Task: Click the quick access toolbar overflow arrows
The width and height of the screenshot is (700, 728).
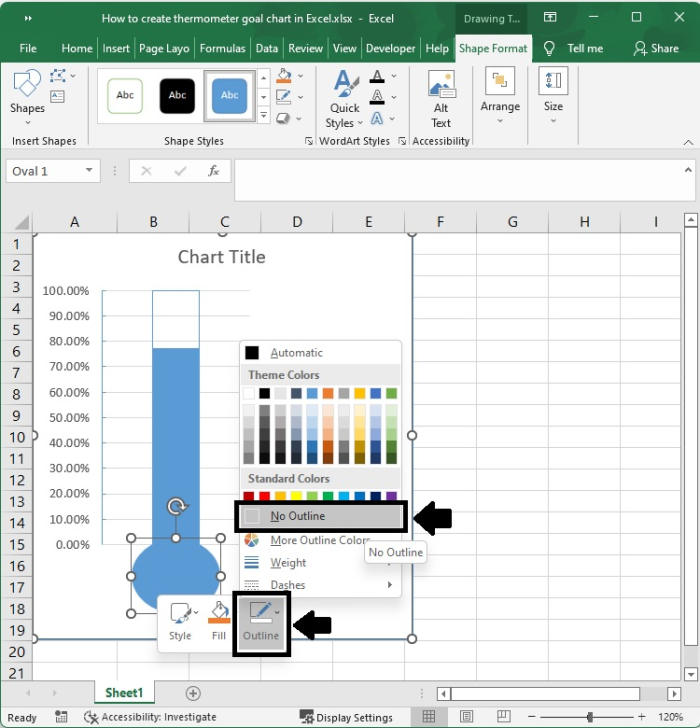Action: point(28,18)
